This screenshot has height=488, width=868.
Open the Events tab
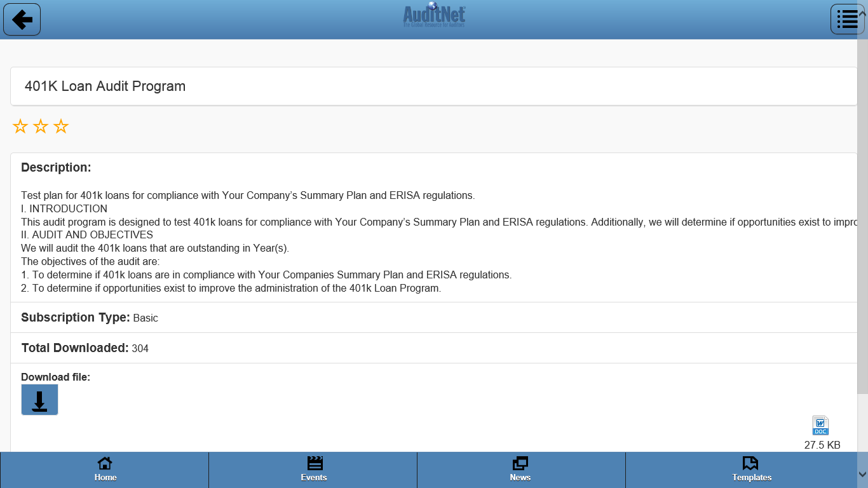point(313,470)
